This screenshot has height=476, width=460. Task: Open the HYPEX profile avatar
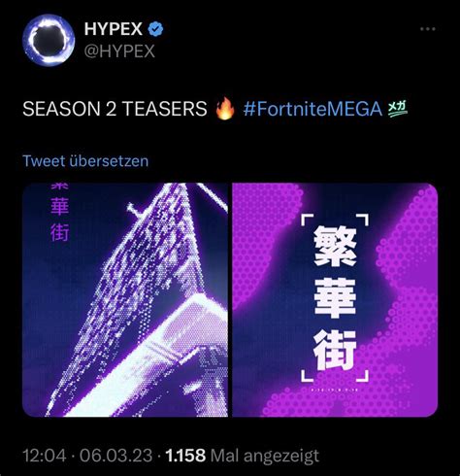pos(49,40)
